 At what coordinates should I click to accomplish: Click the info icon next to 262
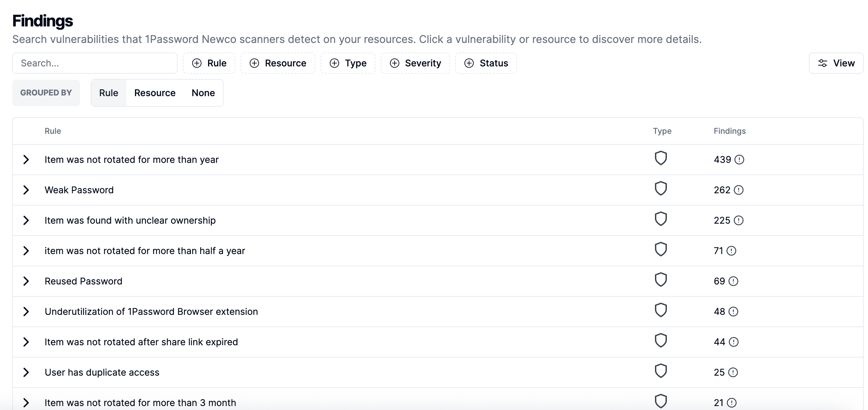[x=738, y=190]
